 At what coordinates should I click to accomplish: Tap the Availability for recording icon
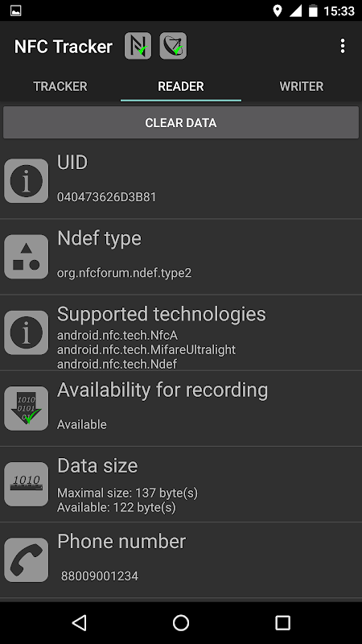(27, 409)
